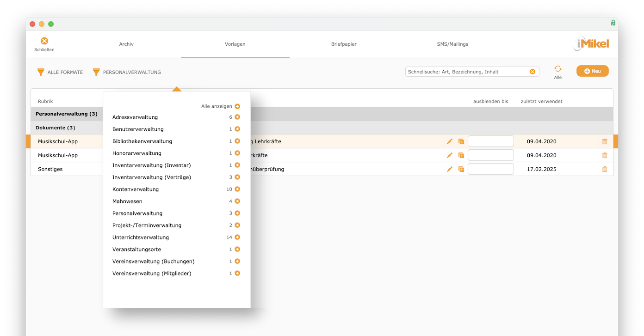Delete the Sonstiges row via trash icon
Viewport: 644px width, 336px height.
click(x=605, y=169)
